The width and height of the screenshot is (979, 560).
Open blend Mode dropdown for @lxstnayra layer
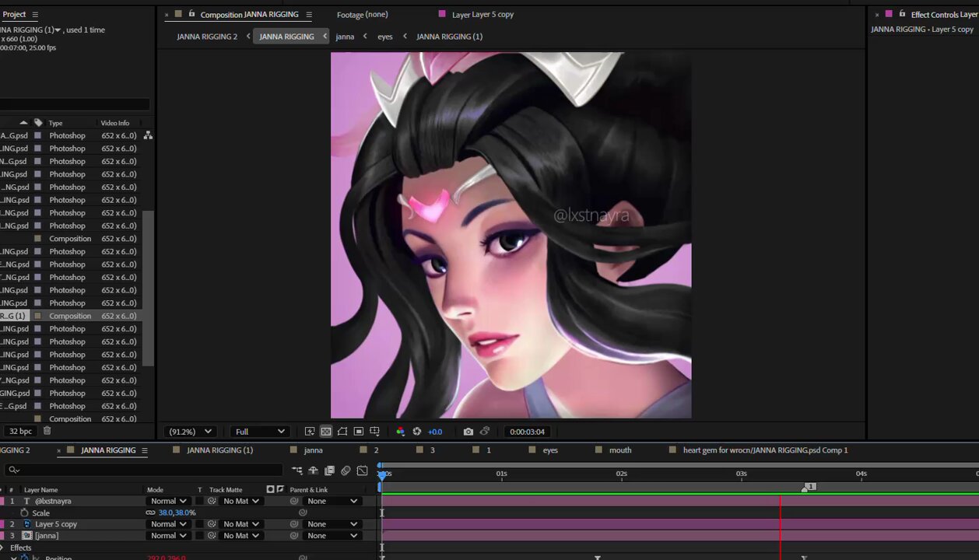point(169,502)
